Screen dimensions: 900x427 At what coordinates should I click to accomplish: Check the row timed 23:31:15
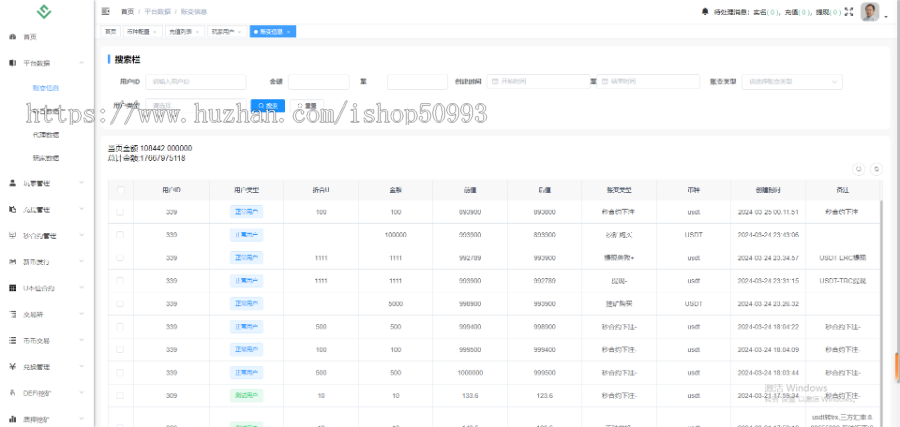pos(120,281)
